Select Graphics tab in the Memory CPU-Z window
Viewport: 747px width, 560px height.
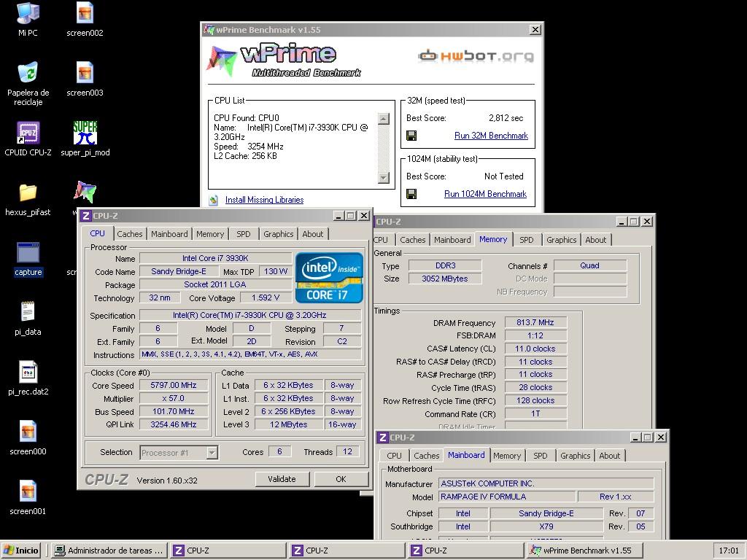coord(561,240)
